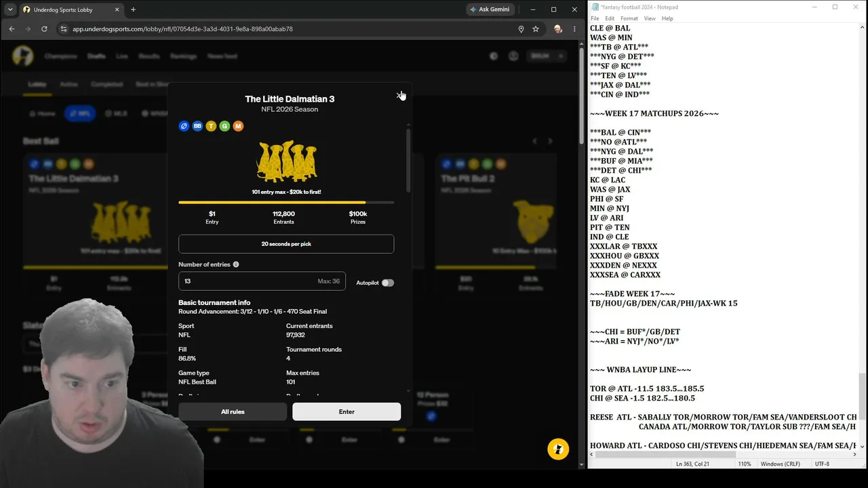Click the Ask Gemini button
868x488 pixels.
[x=490, y=9]
